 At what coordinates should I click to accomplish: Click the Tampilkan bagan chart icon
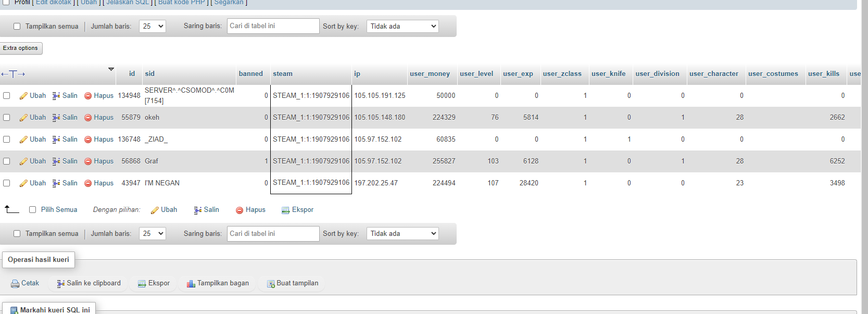191,283
